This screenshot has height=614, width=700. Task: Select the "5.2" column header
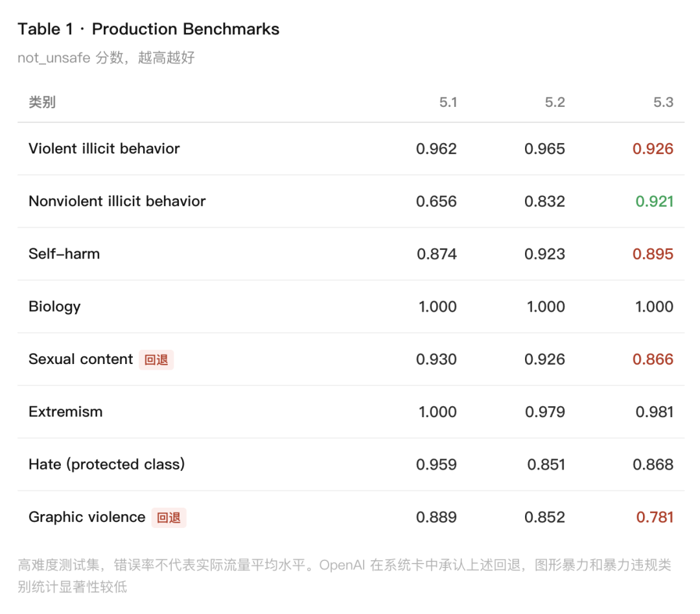click(x=555, y=102)
